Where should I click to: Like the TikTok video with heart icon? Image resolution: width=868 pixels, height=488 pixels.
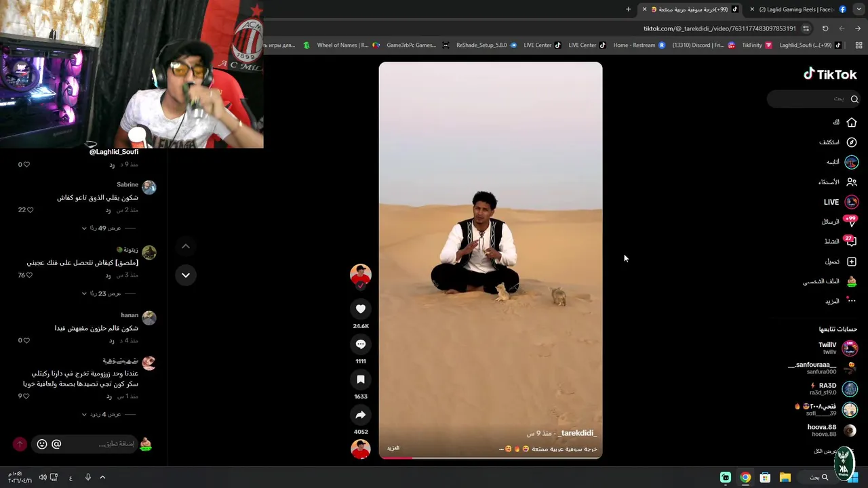tap(361, 309)
